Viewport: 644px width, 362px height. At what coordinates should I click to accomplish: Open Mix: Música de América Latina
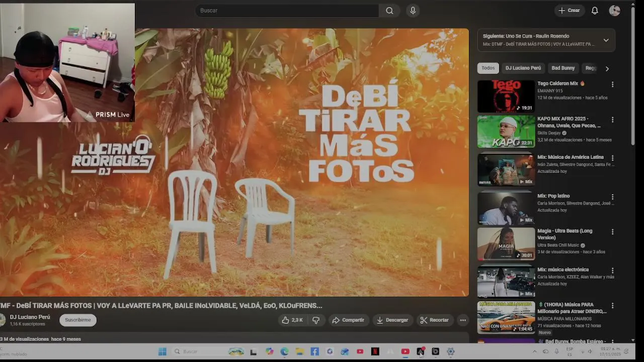(x=571, y=157)
